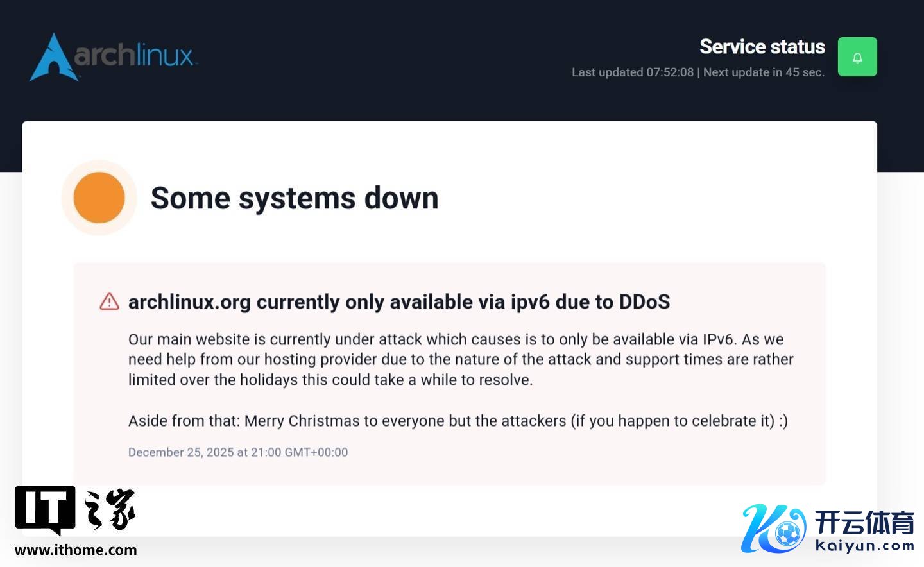Click the "Some systems down" heading
This screenshot has width=924, height=567.
(x=295, y=198)
